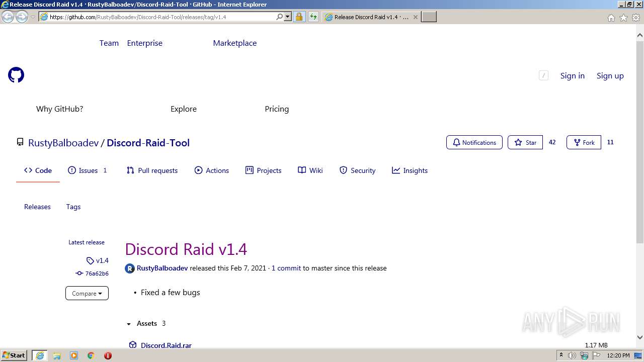Image resolution: width=644 pixels, height=362 pixels.
Task: Click the GitHub Octocat logo
Action: (16, 75)
